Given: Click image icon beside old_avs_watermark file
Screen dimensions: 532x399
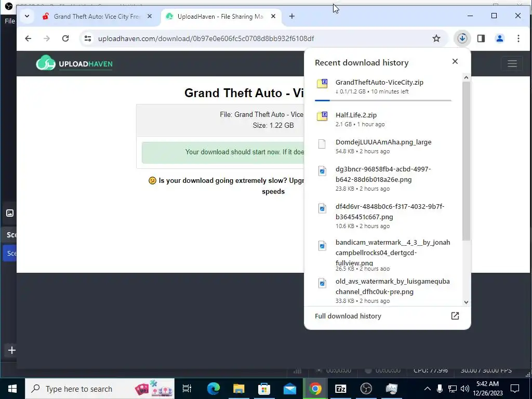Looking at the screenshot, I should pyautogui.click(x=322, y=283).
